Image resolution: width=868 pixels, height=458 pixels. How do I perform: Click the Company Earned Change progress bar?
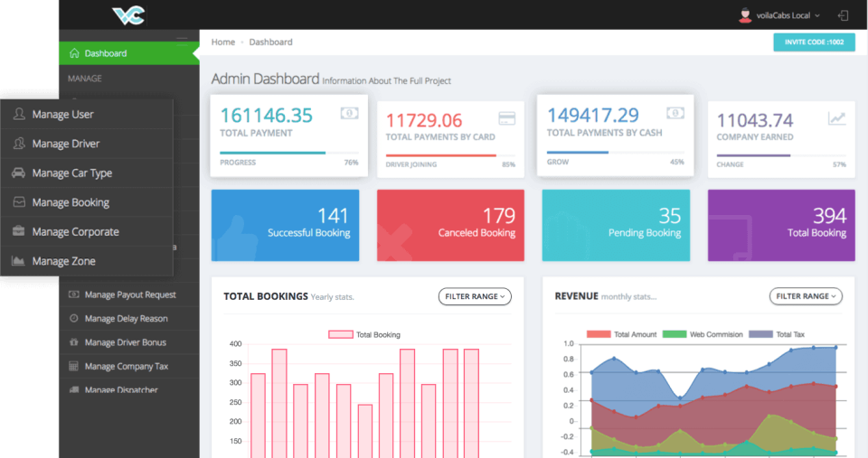coord(781,155)
